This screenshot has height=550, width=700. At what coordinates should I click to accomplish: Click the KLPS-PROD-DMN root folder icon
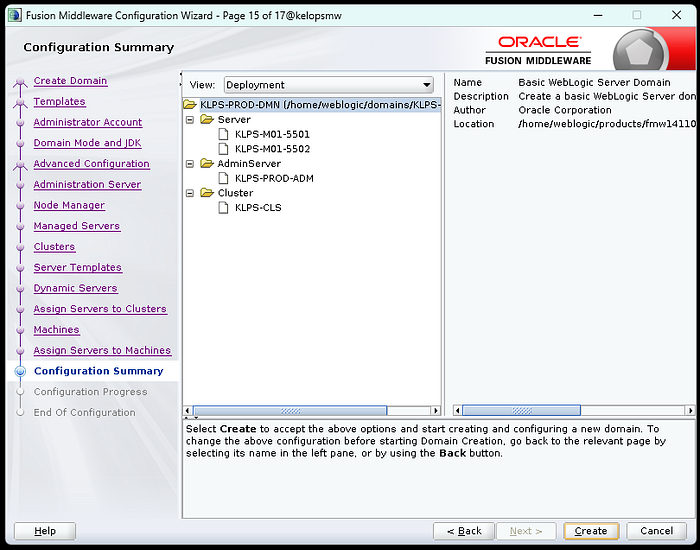point(190,105)
